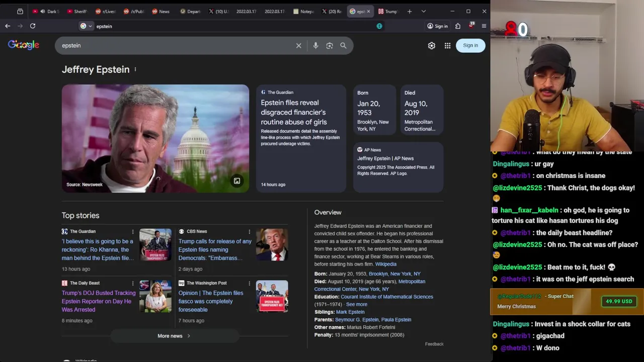644x362 pixels.
Task: Open the Wikipedia link in Overview
Action: 385,264
